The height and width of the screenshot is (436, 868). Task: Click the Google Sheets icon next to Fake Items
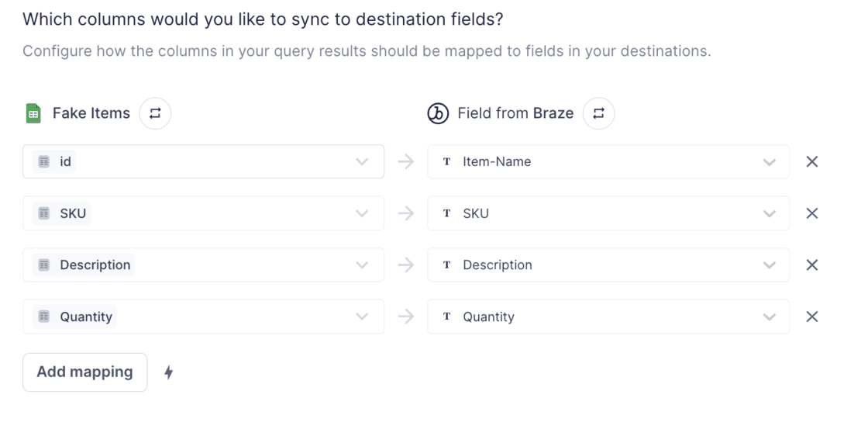pos(33,113)
